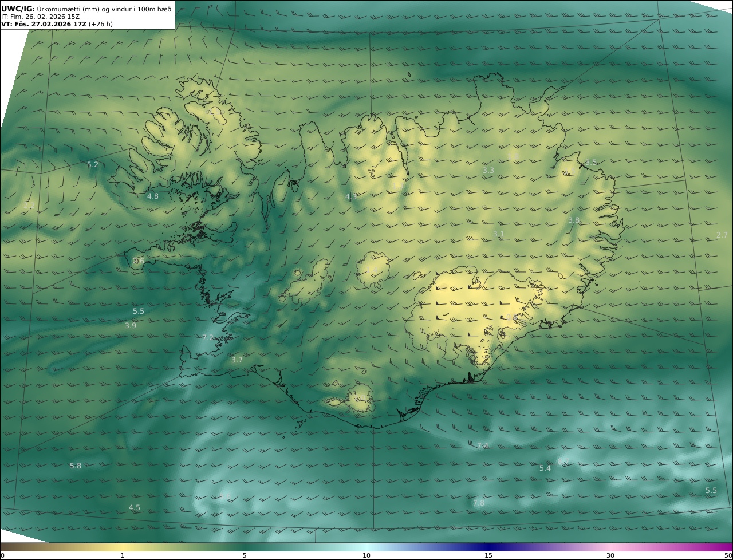Viewport: 733px width, 560px height.
Task: Click the 5.4 value label on the map
Action: tap(545, 468)
